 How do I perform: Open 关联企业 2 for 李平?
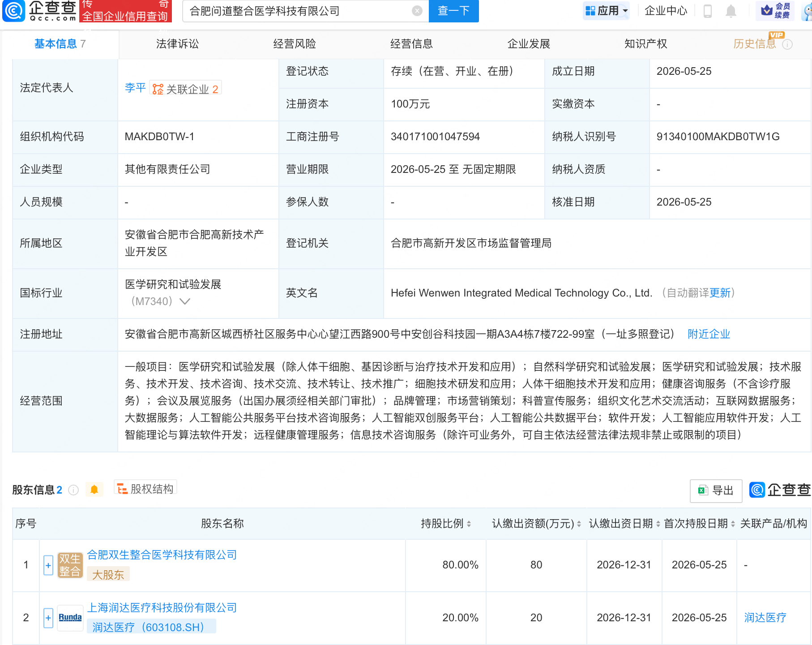[185, 89]
